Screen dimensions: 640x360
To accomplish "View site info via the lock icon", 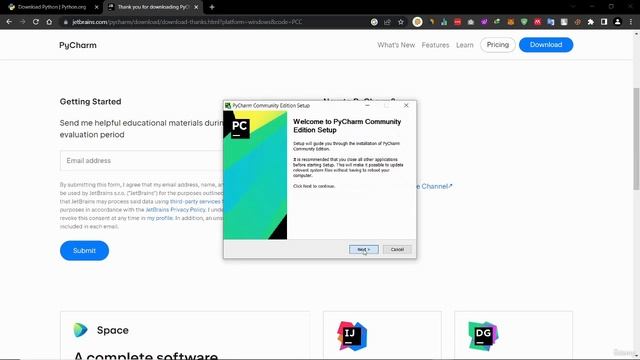I will point(65,22).
